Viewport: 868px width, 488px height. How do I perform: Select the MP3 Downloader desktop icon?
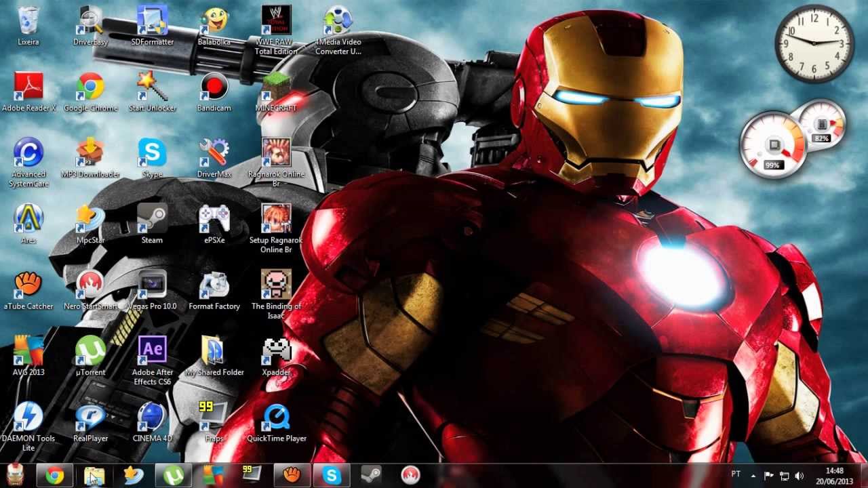[90, 159]
